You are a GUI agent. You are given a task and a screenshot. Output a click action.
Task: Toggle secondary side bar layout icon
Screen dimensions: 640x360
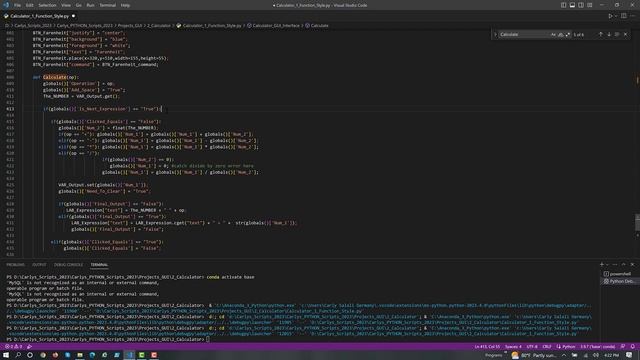tap(581, 5)
